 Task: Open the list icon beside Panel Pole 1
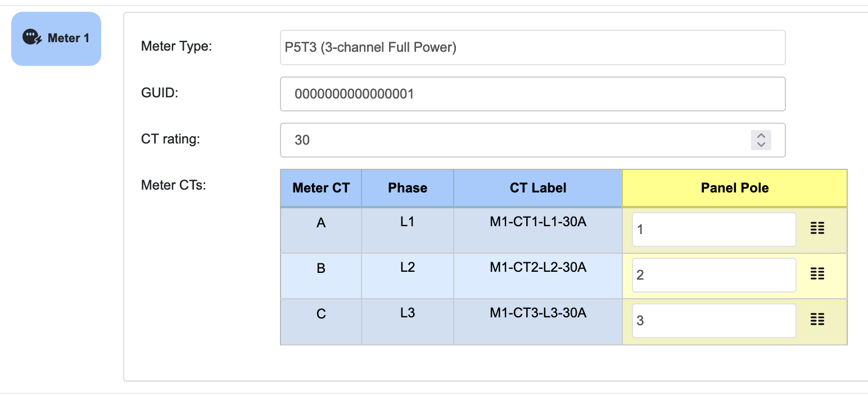click(817, 228)
